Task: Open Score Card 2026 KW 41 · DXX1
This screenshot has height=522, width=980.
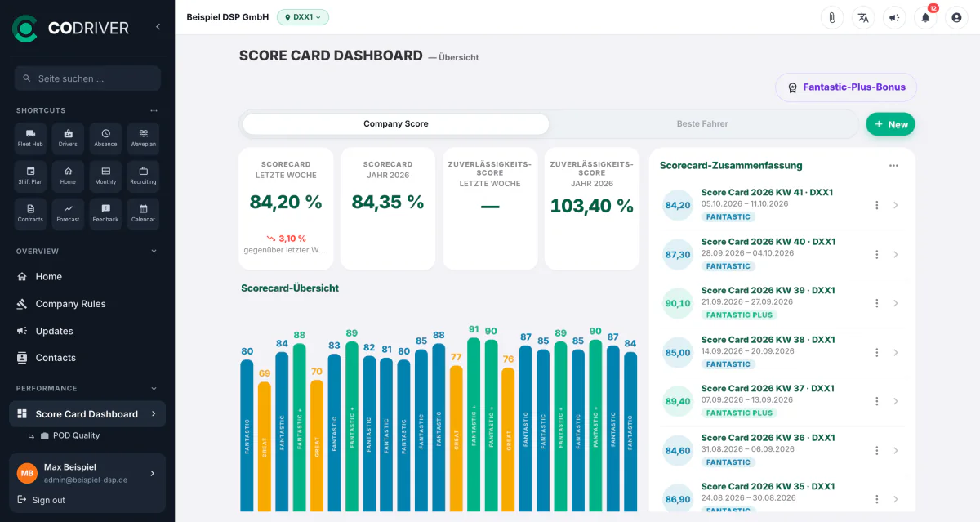Action: (x=768, y=193)
